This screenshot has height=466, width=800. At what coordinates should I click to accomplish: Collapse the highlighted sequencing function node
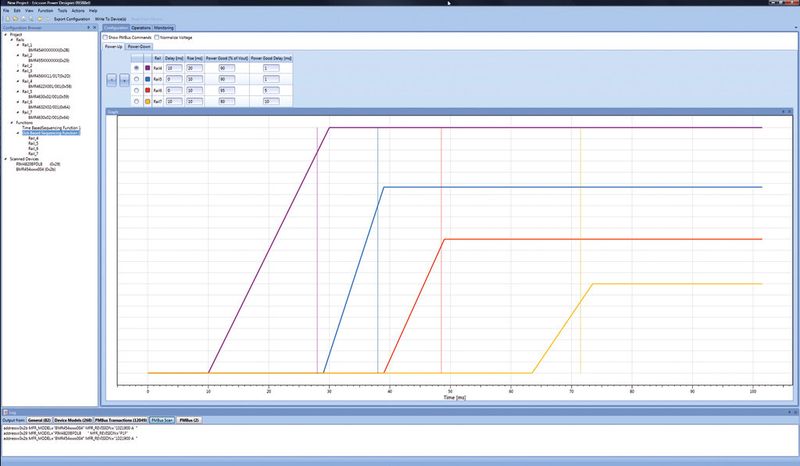(18, 133)
